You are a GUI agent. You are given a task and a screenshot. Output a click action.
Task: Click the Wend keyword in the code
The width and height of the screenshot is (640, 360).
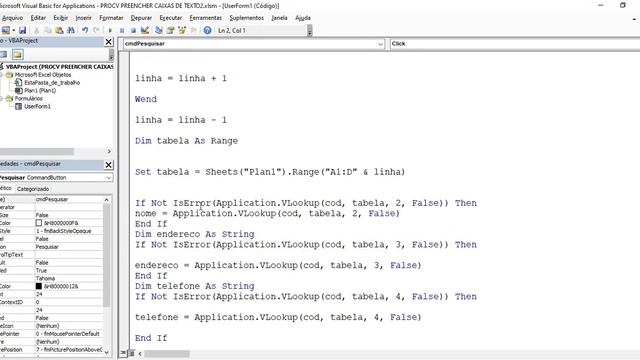(x=146, y=99)
